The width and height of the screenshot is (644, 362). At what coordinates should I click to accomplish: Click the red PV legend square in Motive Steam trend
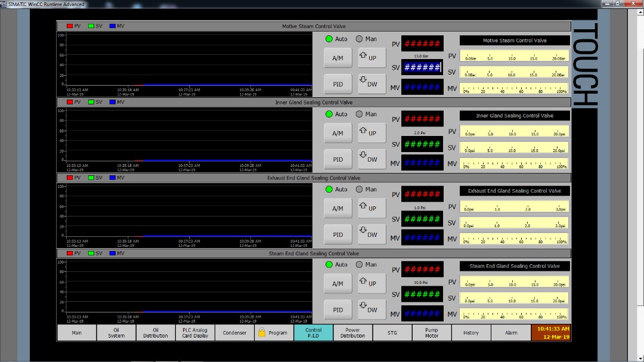click(70, 26)
